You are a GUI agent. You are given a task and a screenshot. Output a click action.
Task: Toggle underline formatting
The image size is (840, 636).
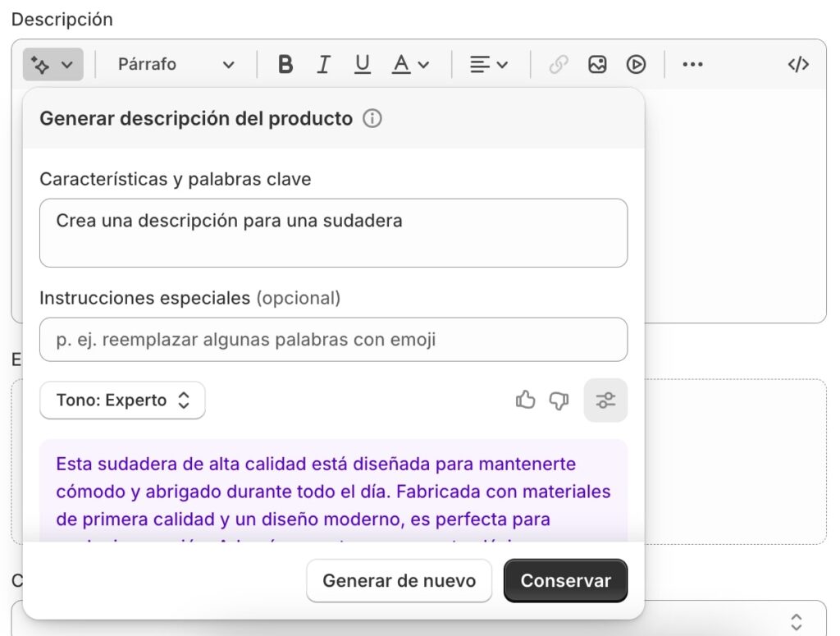(362, 64)
